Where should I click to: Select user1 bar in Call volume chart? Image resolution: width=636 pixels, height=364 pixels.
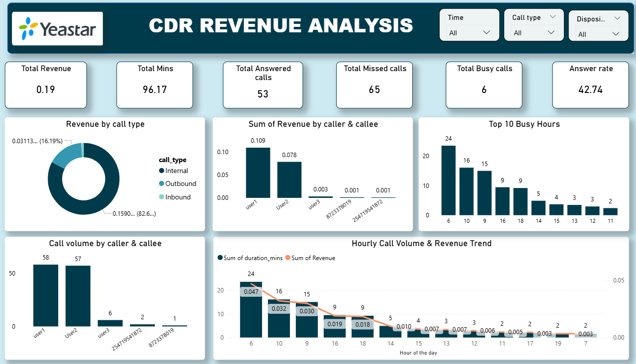pyautogui.click(x=46, y=295)
